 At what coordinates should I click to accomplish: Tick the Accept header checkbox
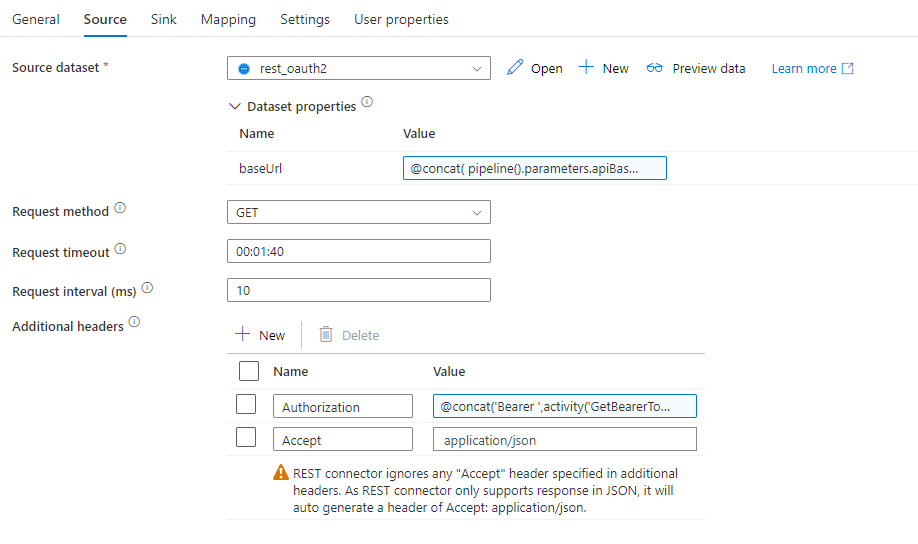pyautogui.click(x=246, y=437)
